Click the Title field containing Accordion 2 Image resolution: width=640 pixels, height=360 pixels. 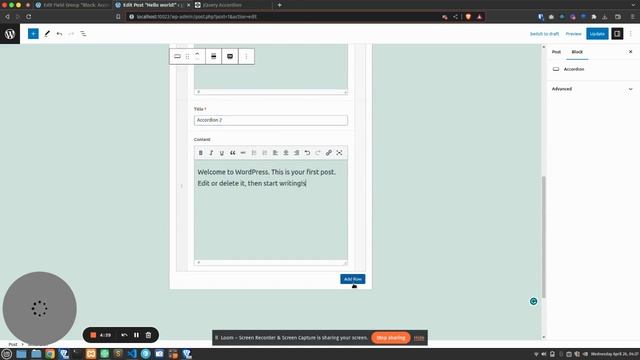point(271,120)
